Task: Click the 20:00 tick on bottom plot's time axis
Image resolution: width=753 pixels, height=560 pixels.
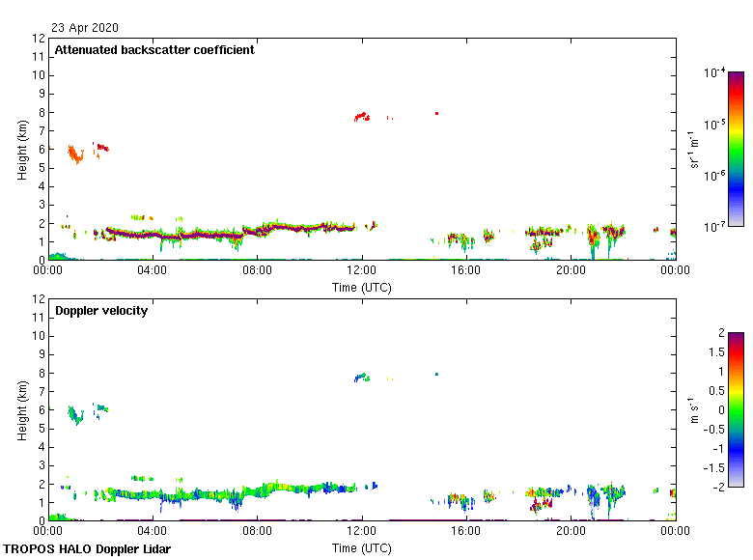Action: 571,532
